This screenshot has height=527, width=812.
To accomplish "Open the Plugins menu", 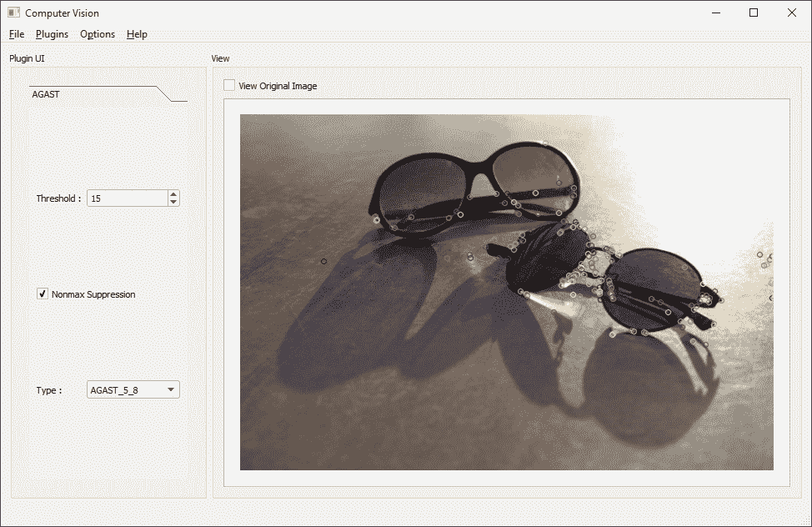I will coord(52,34).
